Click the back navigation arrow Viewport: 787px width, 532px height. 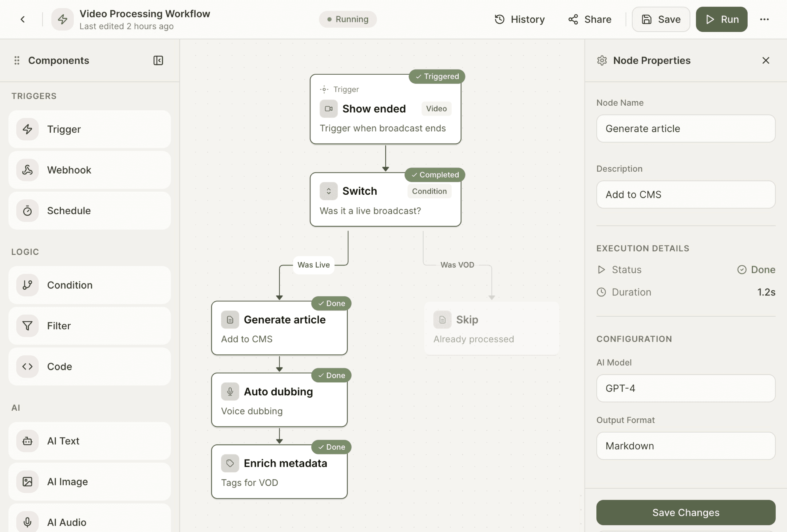[23, 19]
